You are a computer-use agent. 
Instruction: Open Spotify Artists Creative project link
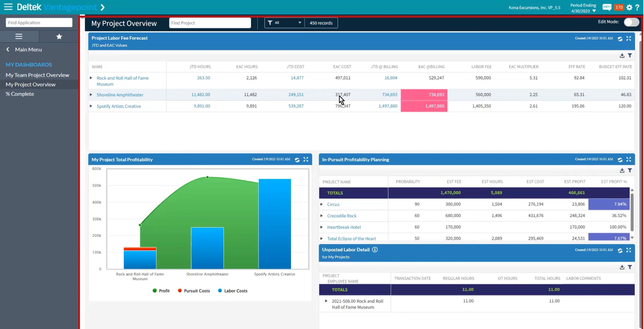tap(118, 106)
